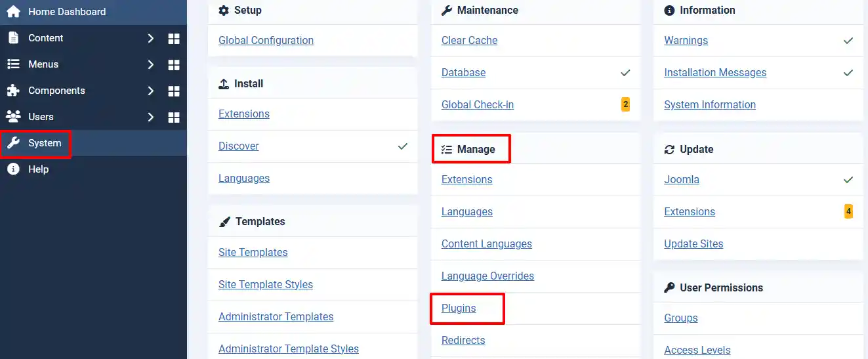Screen dimensions: 868x359
Task: Click the Global Check-in badge showing 2
Action: pos(625,104)
